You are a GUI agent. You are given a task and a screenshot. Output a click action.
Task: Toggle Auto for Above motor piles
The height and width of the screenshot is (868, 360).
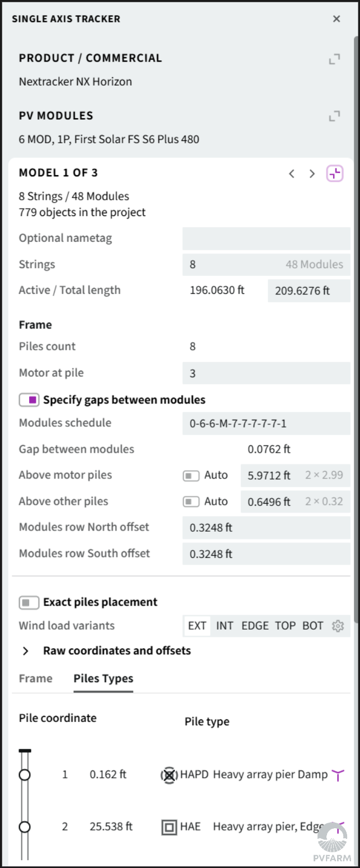tap(191, 476)
